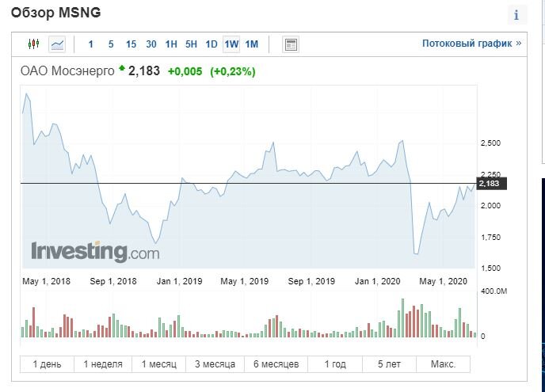Set chart interval to 1H
545x392 pixels.
pyautogui.click(x=171, y=44)
